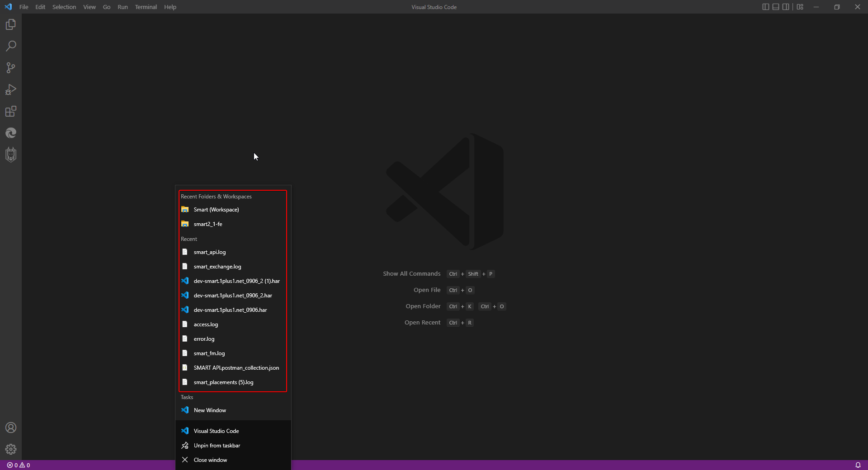The image size is (868, 470).
Task: Toggle the Primary Side Bar
Action: (765, 7)
